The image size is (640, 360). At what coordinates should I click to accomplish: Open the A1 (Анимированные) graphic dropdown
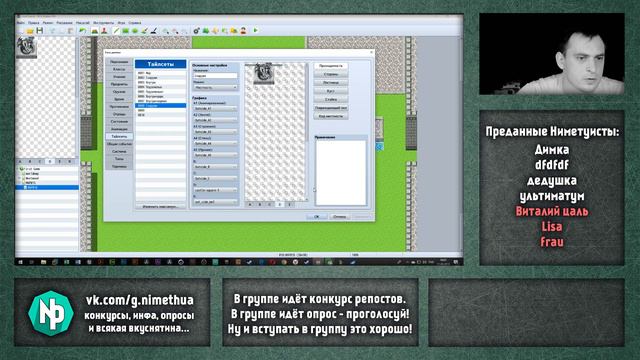(x=215, y=109)
